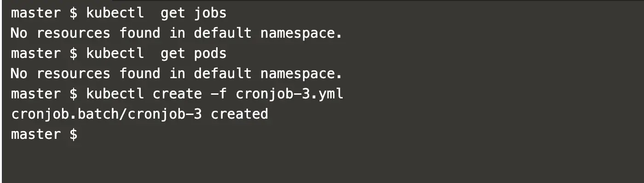Viewport: 644px width, 183px height.
Task: Click the word 'namespace.' on the fourth line
Action: coord(302,74)
